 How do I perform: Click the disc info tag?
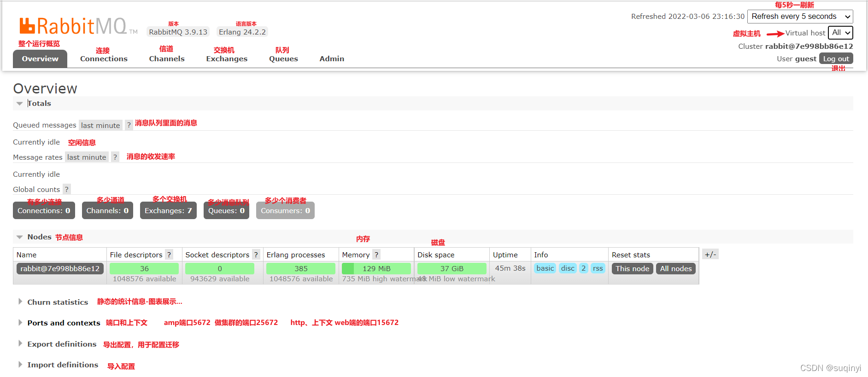click(x=568, y=268)
